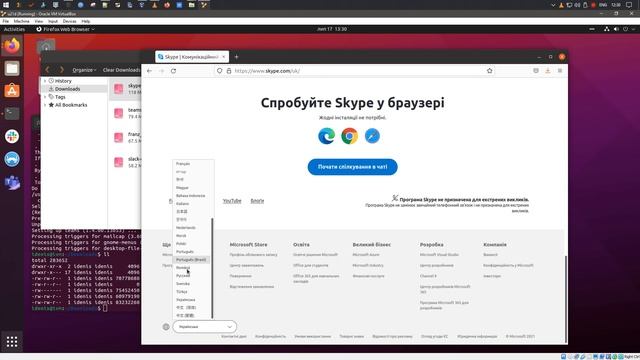Open the Franz messenger dock icon
The image size is (640, 360).
coord(12,159)
